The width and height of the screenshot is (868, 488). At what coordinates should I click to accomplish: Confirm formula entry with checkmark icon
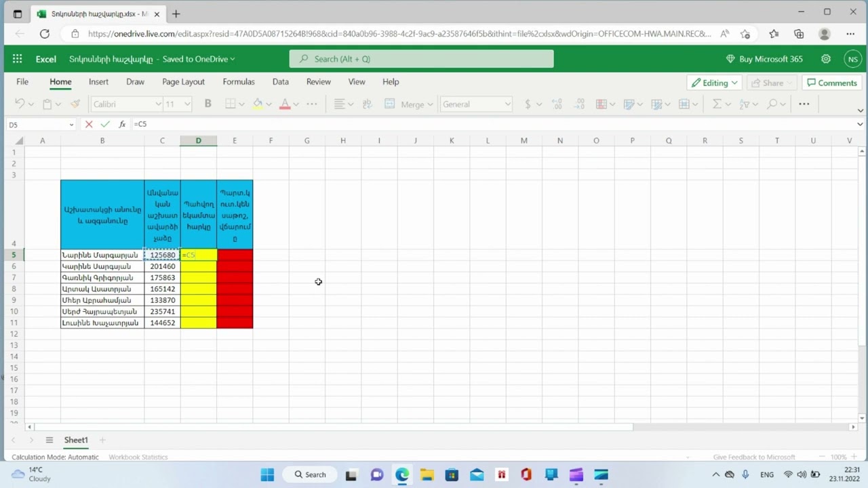(104, 124)
